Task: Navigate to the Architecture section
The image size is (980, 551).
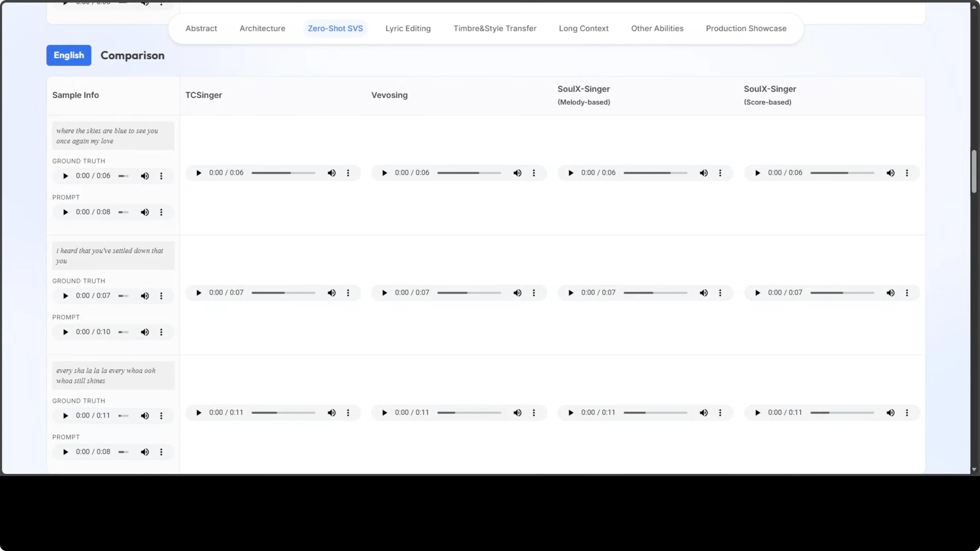Action: coord(262,28)
